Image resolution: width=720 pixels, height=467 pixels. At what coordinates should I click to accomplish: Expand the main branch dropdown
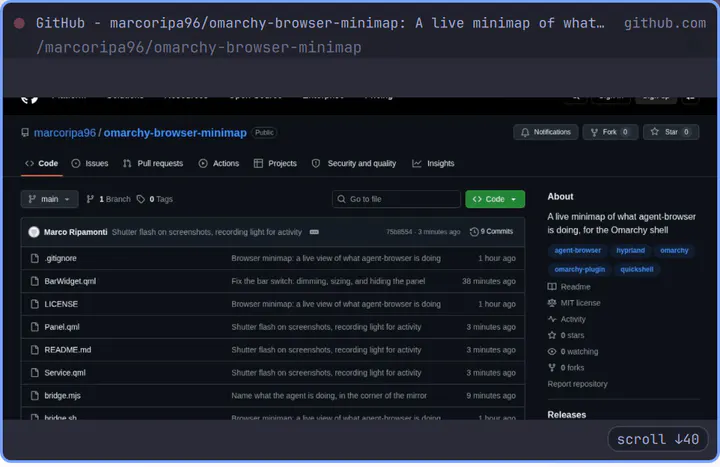coord(50,199)
